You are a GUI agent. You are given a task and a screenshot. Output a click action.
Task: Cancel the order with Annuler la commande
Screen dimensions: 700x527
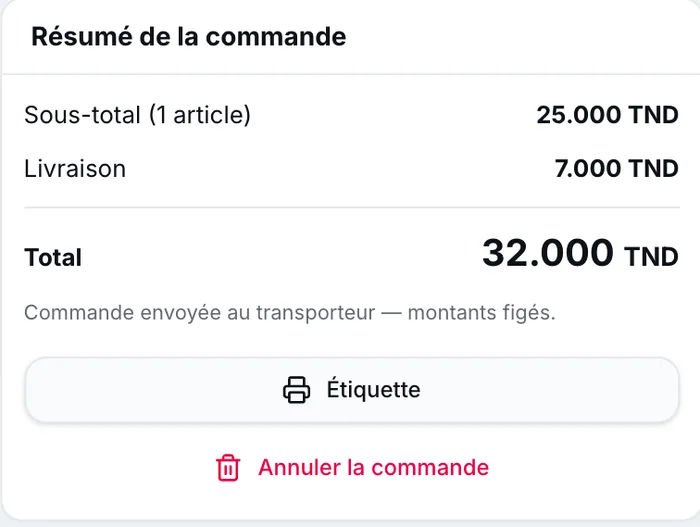click(x=352, y=468)
